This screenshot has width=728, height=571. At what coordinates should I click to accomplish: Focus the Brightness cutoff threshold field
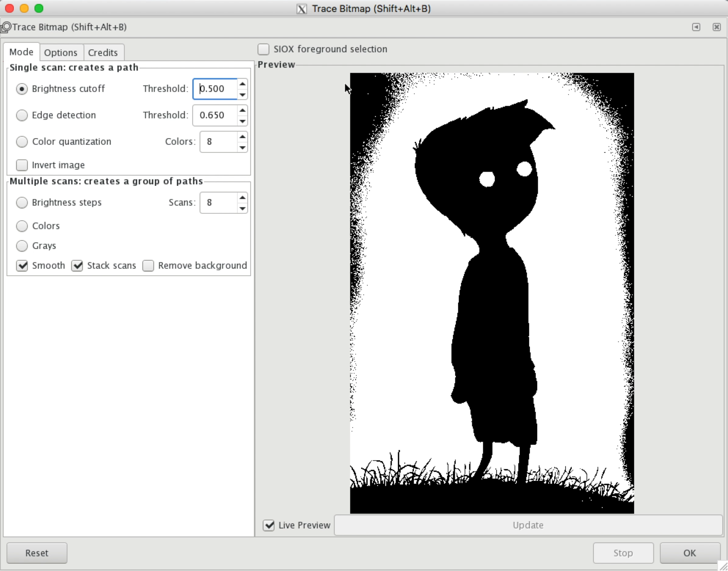(x=215, y=89)
